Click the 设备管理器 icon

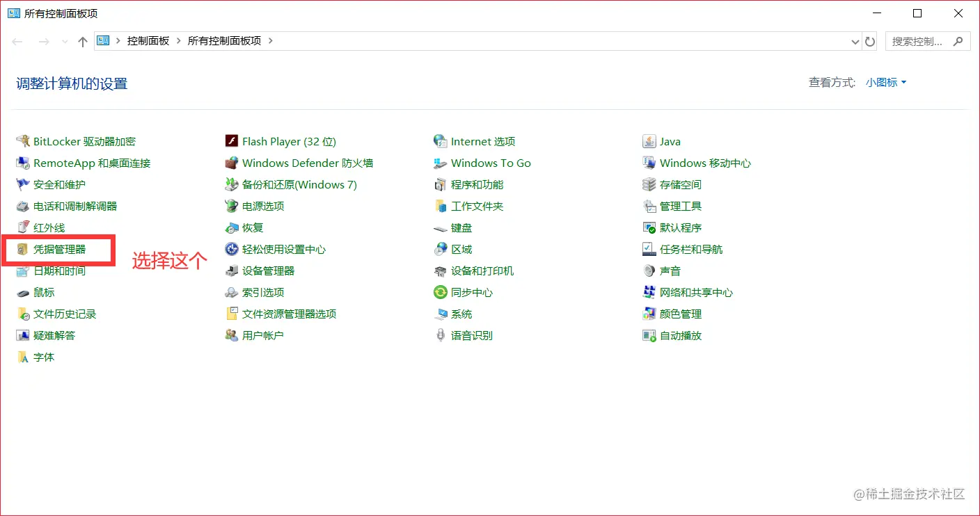coord(232,271)
